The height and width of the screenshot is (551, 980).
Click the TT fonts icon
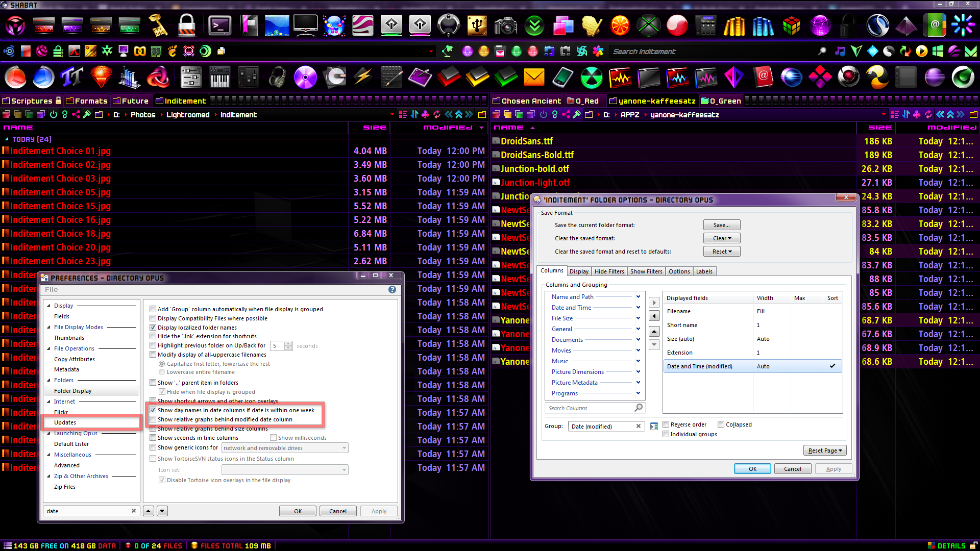72,78
